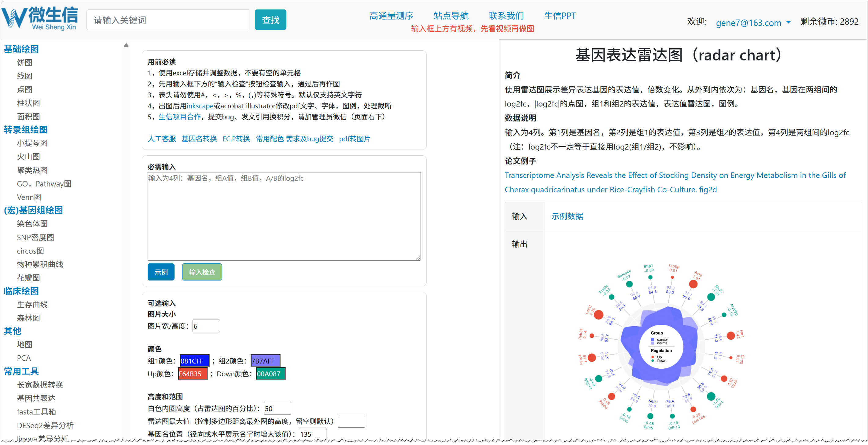Click the sidebar scroll up arrow

pyautogui.click(x=126, y=45)
